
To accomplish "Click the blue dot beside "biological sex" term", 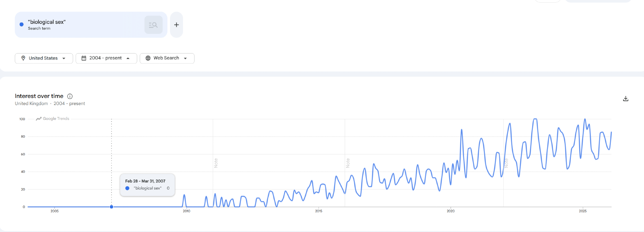I will 22,24.
